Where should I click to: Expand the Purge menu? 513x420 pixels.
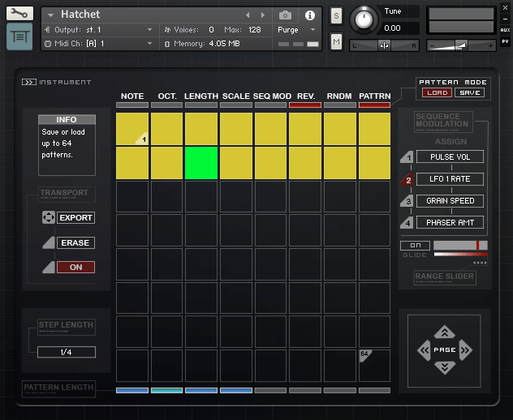[293, 29]
